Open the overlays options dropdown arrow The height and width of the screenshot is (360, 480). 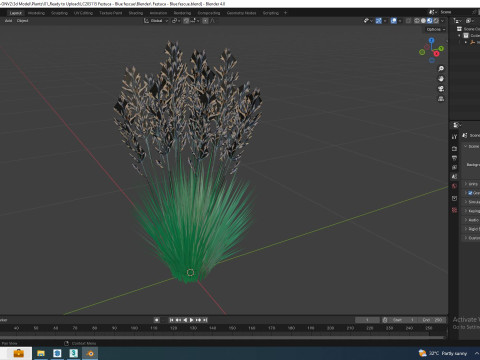pyautogui.click(x=400, y=21)
